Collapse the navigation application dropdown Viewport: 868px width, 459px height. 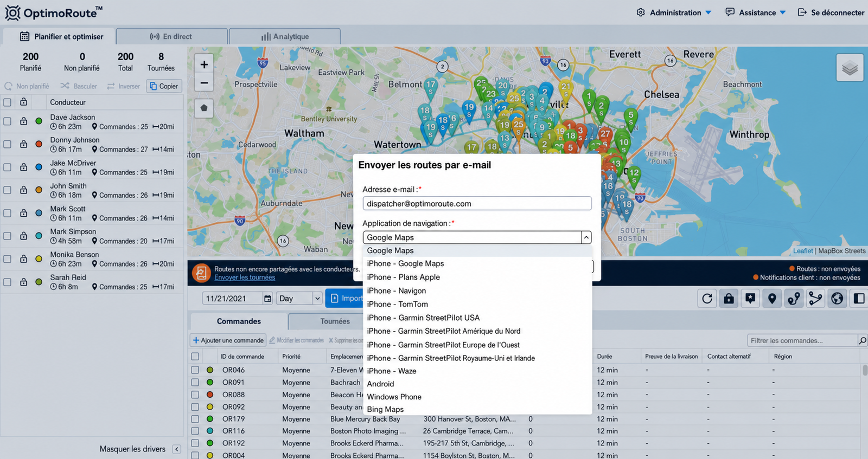click(586, 237)
